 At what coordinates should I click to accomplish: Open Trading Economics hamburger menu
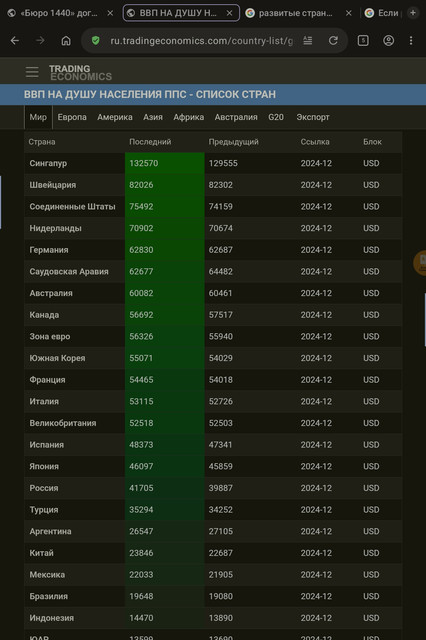point(32,72)
